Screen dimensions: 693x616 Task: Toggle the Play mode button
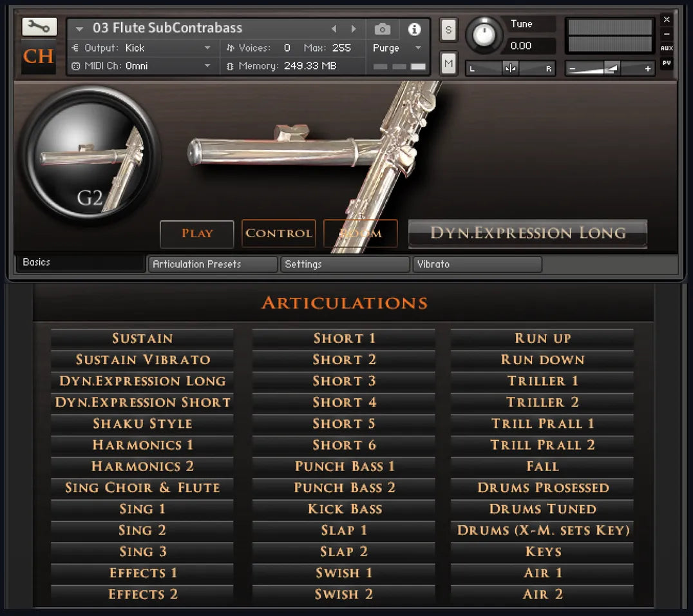pos(197,233)
